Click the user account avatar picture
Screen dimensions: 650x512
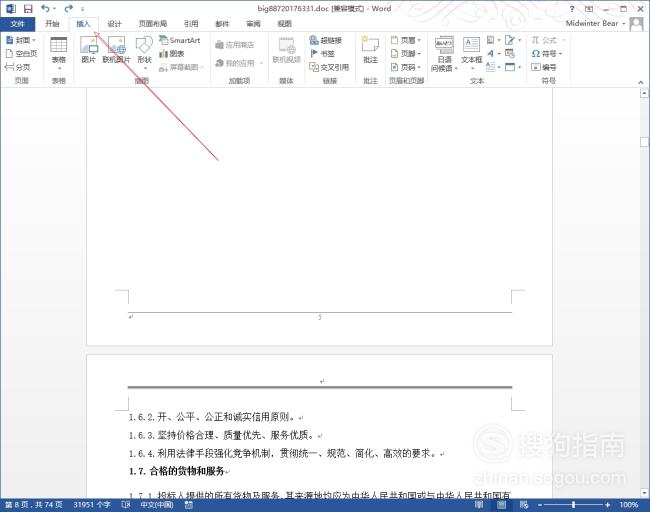click(x=636, y=24)
